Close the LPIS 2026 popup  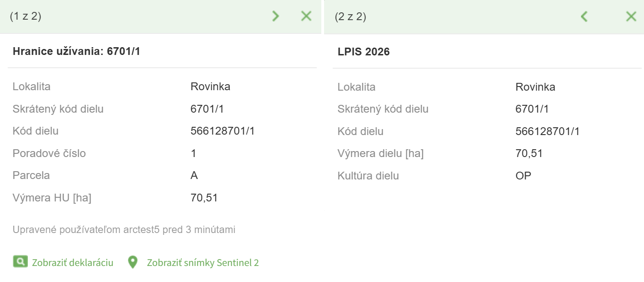tap(631, 17)
